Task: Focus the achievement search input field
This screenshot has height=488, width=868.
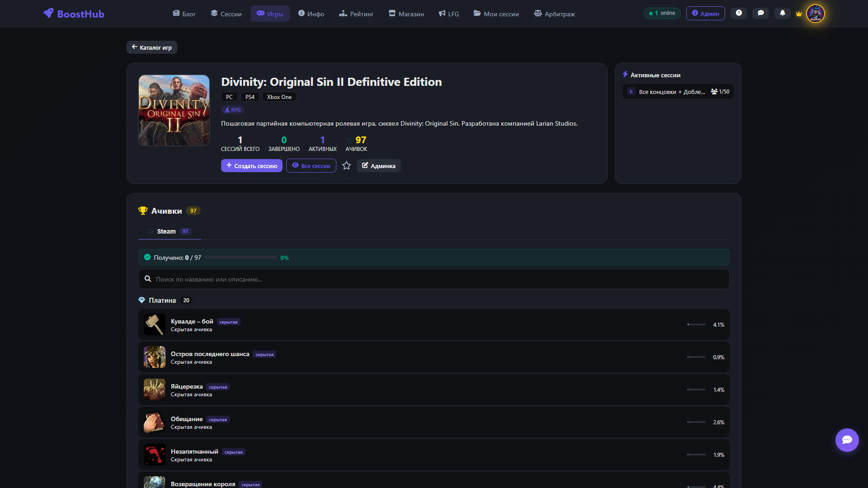Action: click(434, 279)
